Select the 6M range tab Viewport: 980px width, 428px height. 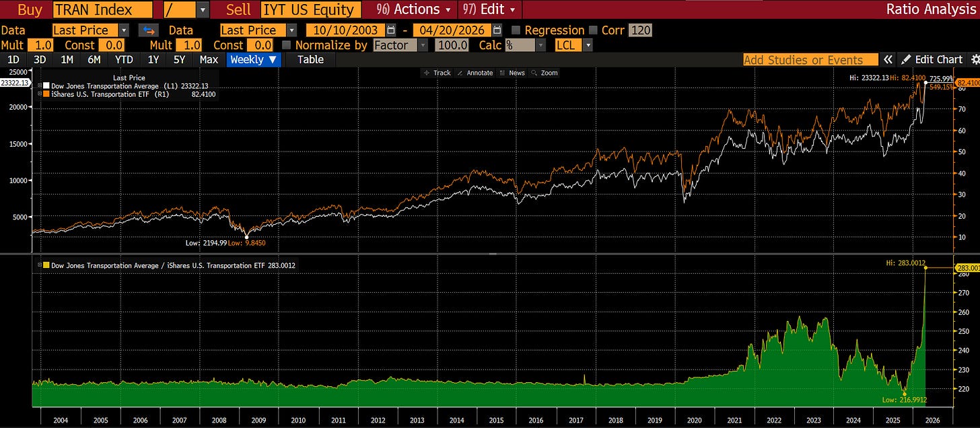[x=94, y=59]
